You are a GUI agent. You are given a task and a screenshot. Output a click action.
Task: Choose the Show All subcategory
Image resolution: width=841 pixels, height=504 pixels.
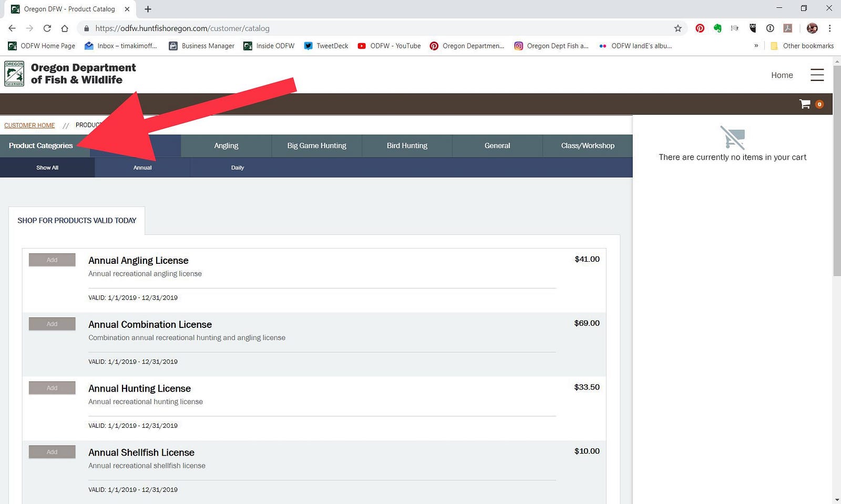[x=47, y=168]
